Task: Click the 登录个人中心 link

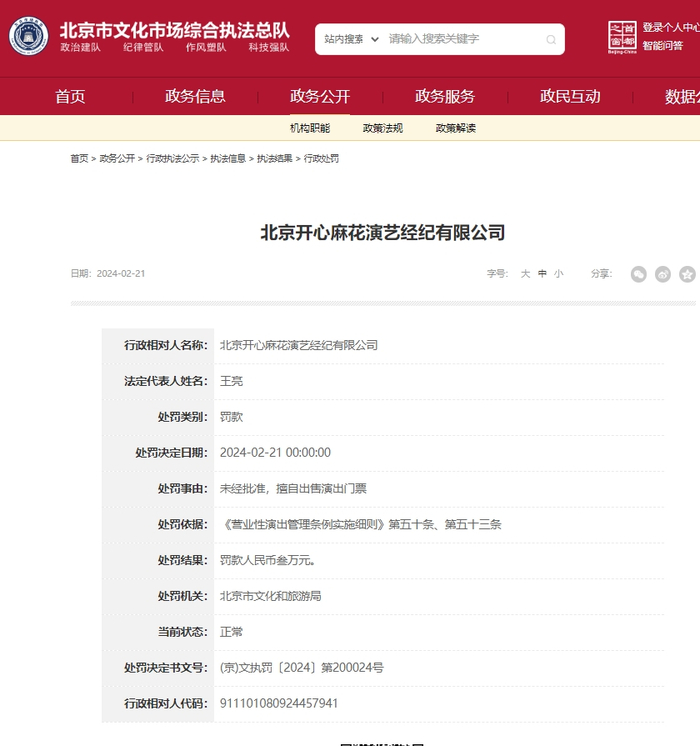Action: coord(671,28)
